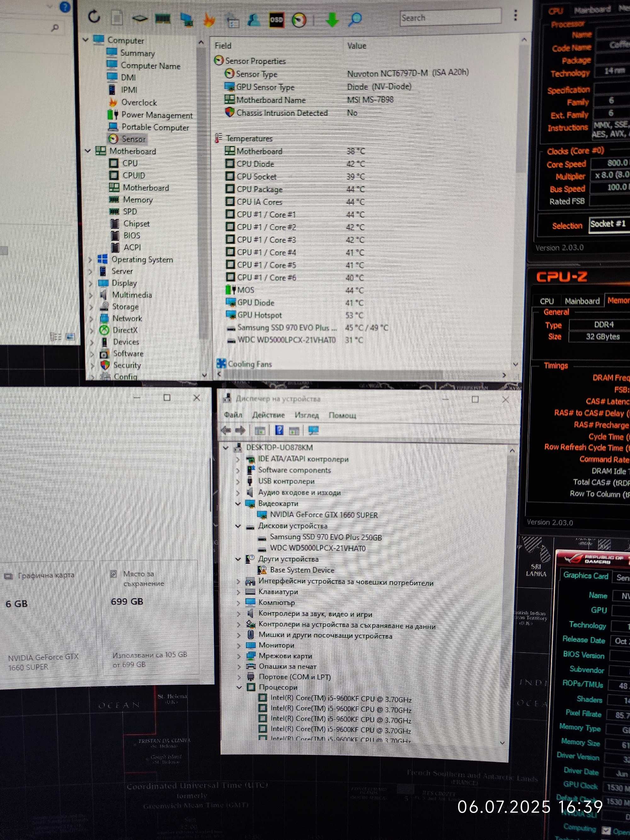Click the horizontal scrollbar under sensor list

pos(332,375)
